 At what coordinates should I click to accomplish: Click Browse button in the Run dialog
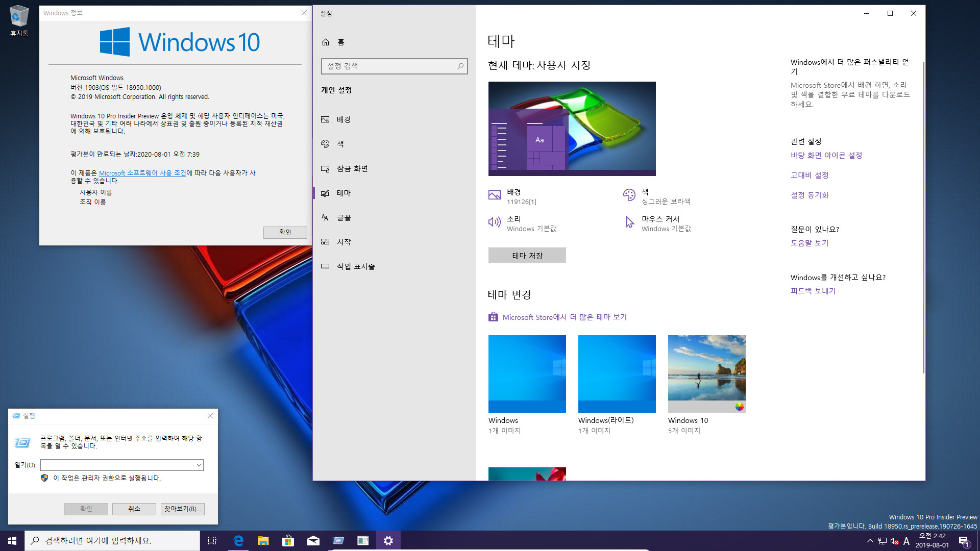(x=182, y=509)
